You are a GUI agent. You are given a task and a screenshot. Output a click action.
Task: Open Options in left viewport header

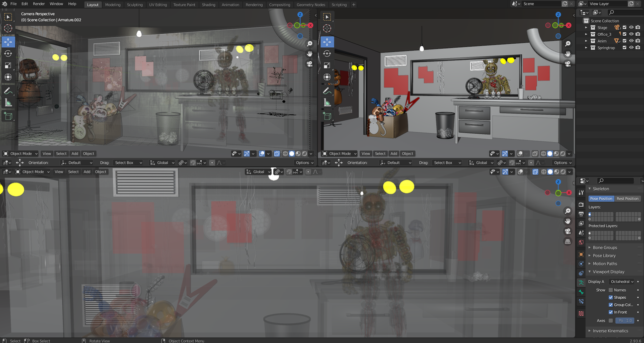coord(304,162)
